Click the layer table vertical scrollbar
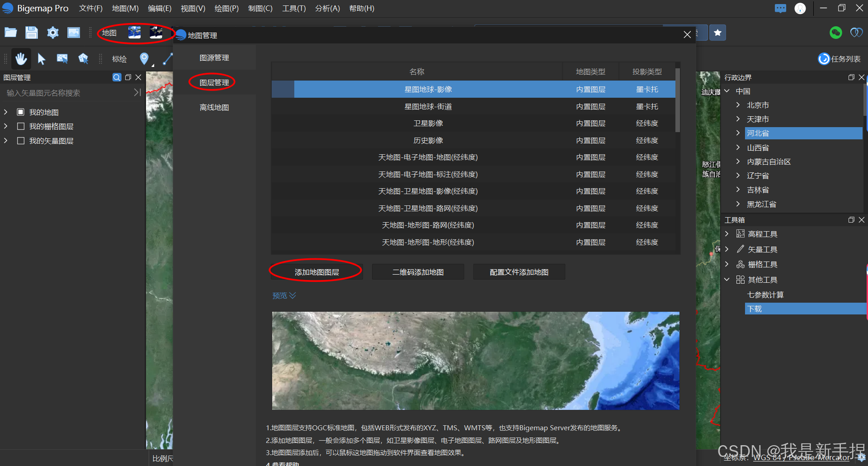868x466 pixels. 678,100
